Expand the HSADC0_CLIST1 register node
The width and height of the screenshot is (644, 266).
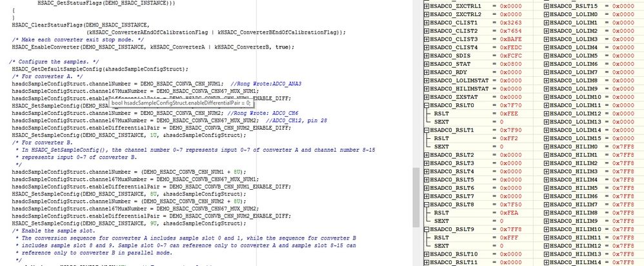click(427, 23)
